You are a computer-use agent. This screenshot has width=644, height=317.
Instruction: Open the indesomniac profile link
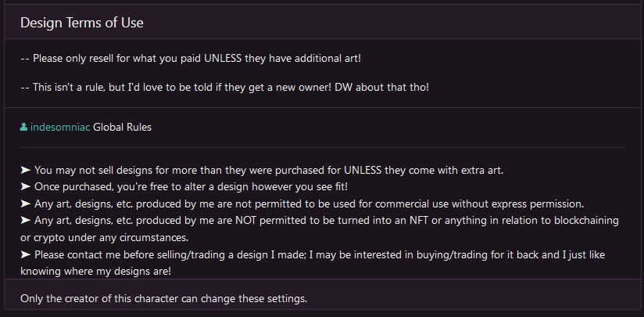[x=60, y=127]
